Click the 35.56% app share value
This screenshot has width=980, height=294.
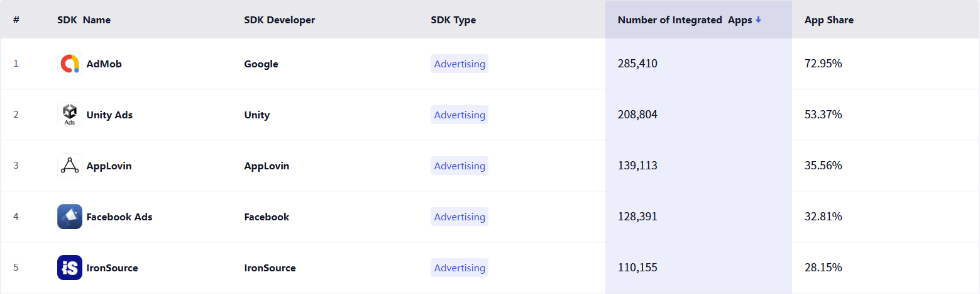click(823, 166)
